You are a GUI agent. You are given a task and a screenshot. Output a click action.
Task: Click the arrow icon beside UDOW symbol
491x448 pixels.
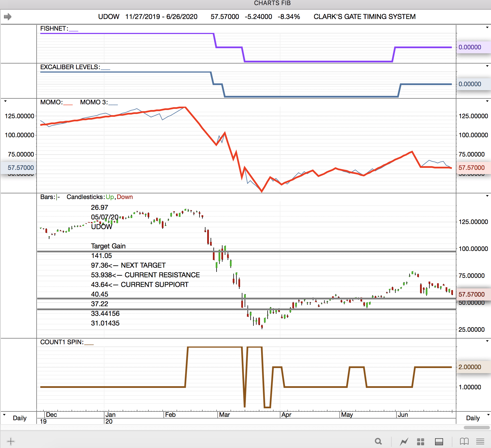(8, 17)
